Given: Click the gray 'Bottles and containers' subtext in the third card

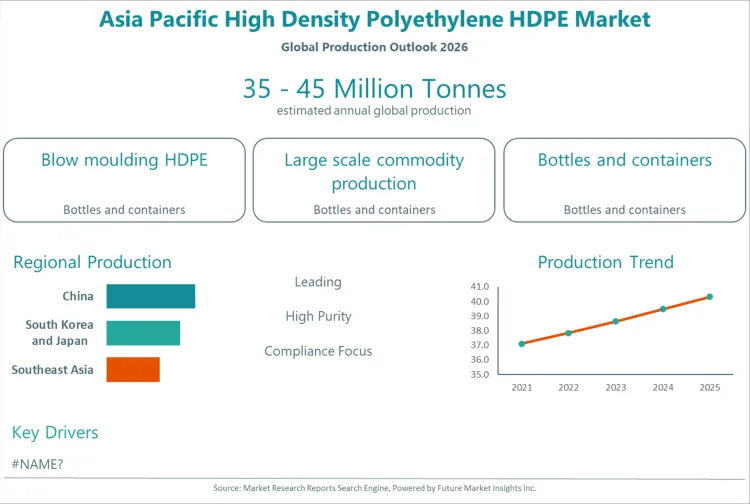Looking at the screenshot, I should click(625, 209).
